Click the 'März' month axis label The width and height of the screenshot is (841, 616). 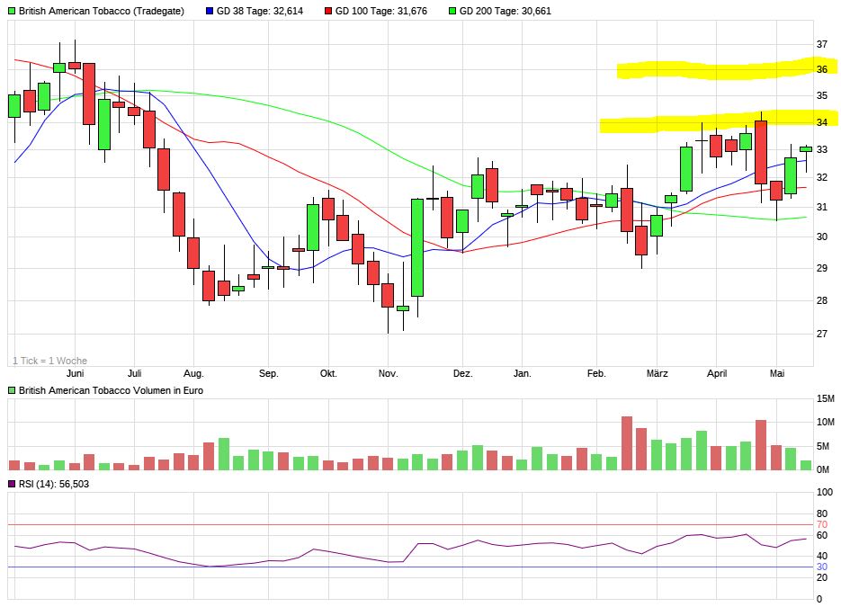pyautogui.click(x=657, y=374)
